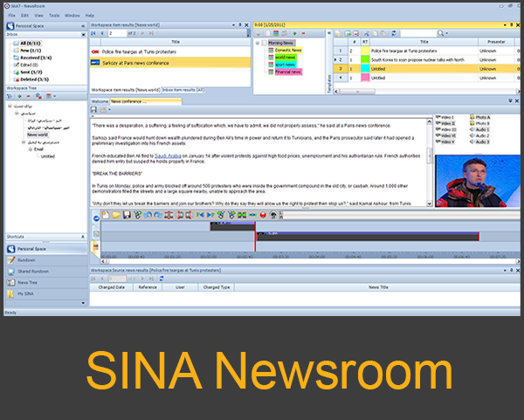Go to previous page in Workspace item results
524x420 pixels.
[102, 33]
